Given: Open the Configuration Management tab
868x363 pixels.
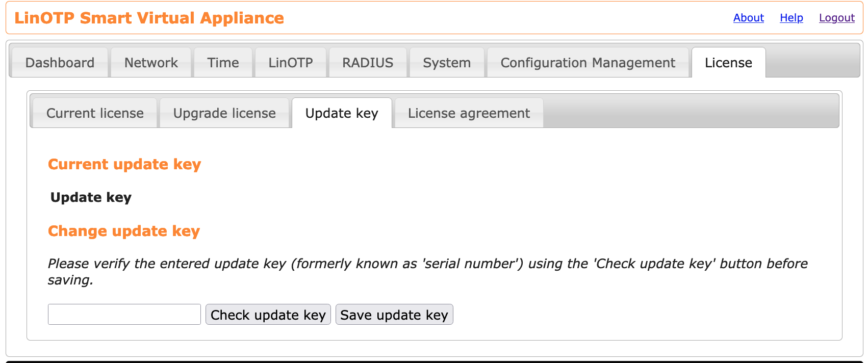Looking at the screenshot, I should [588, 63].
